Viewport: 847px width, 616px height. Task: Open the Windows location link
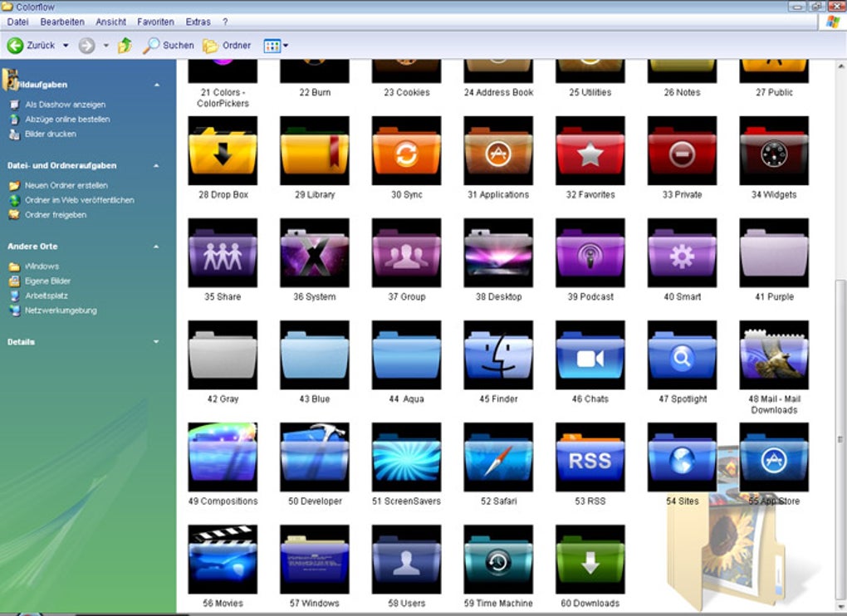pos(42,266)
